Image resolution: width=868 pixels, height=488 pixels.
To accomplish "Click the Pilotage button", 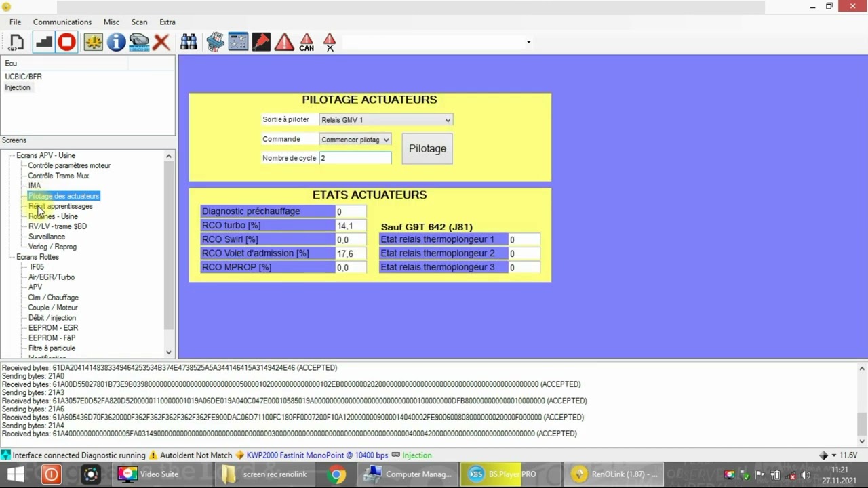I will 427,148.
